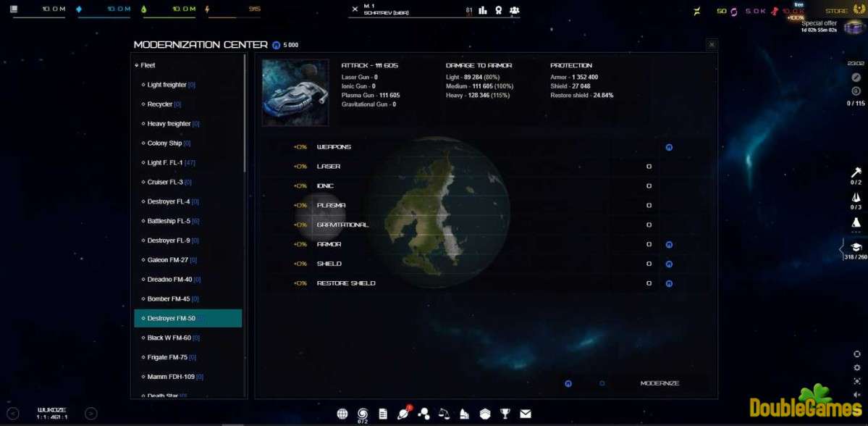Click the upgrade icon on ARMOR row

[669, 245]
